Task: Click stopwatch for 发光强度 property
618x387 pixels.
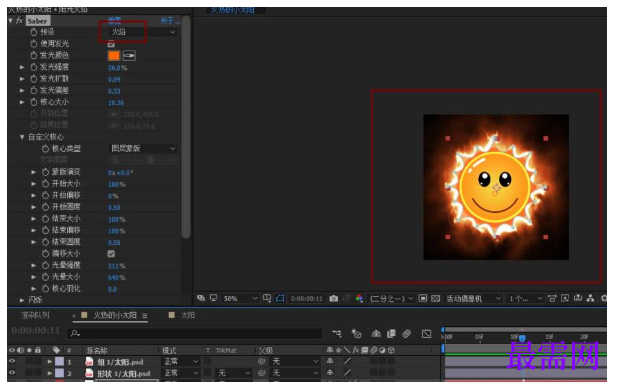Action: [34, 67]
